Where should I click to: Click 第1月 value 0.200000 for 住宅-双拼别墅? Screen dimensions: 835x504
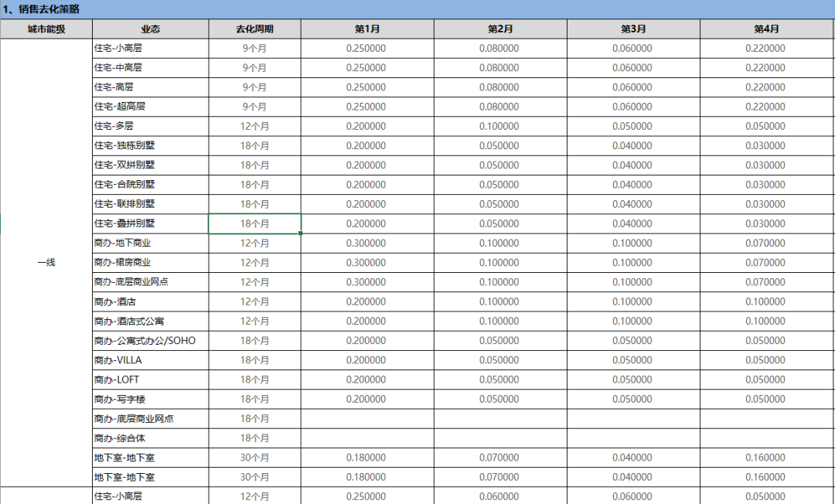coord(367,165)
